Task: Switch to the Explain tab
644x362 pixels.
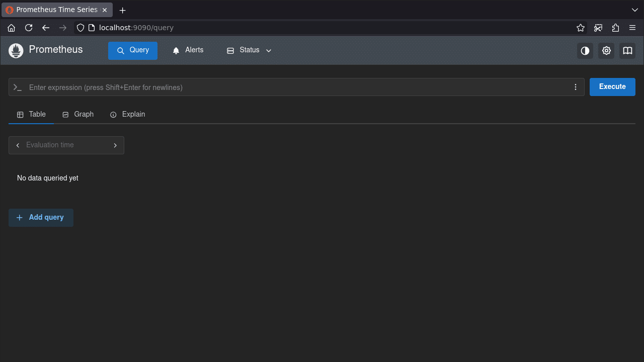Action: click(x=133, y=114)
